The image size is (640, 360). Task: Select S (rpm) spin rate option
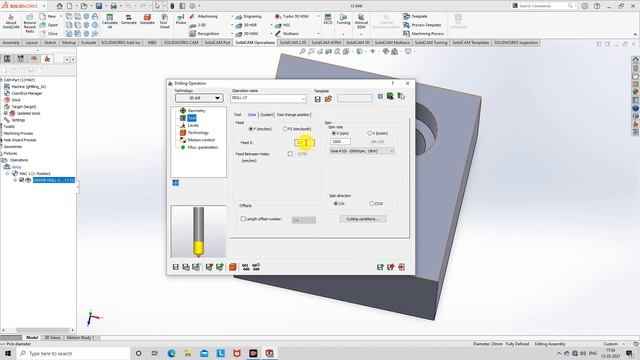[x=334, y=133]
